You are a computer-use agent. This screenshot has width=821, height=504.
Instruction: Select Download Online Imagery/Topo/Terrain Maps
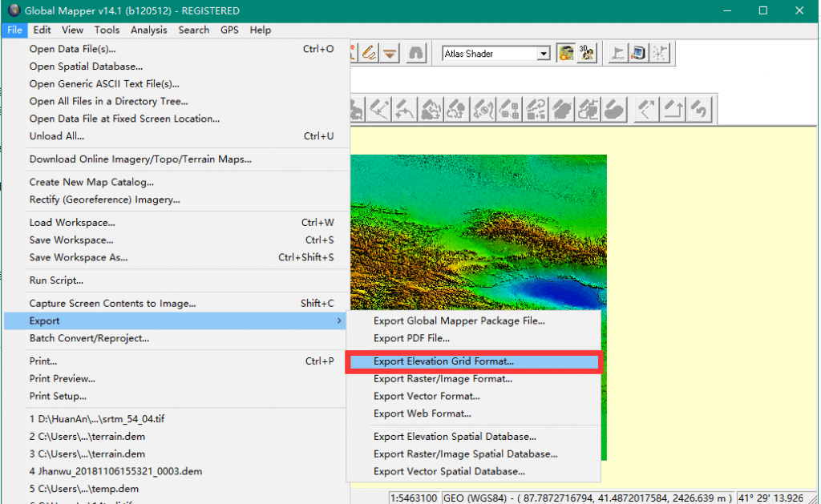coord(140,159)
